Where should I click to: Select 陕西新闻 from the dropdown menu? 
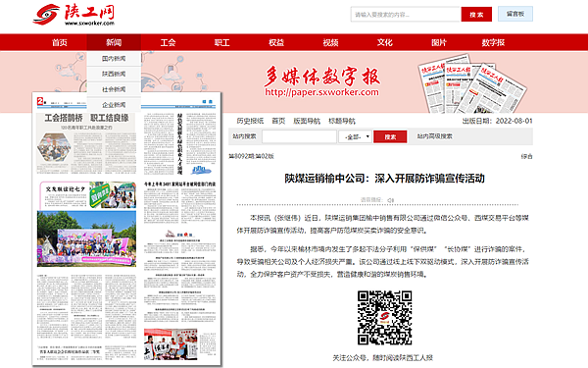click(114, 74)
